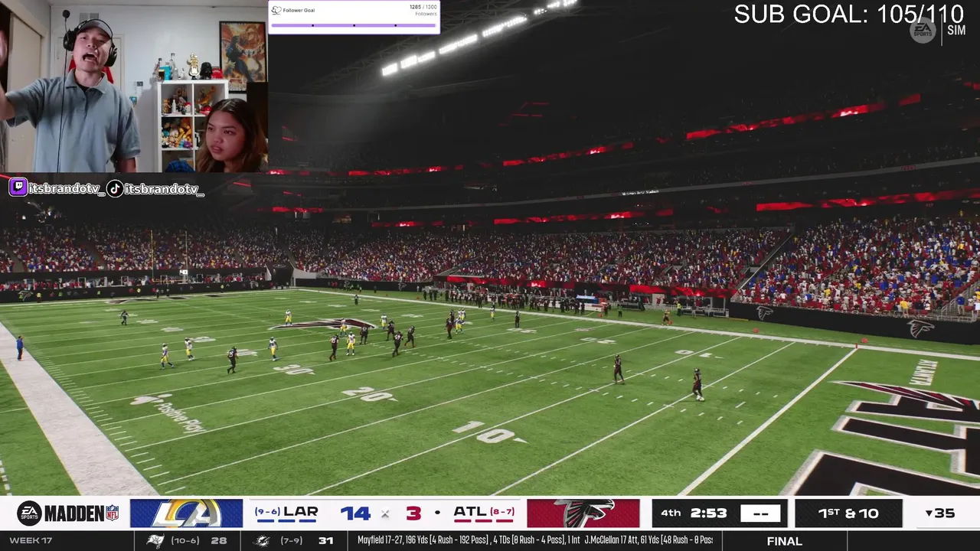Click the Rams score of 14
The width and height of the screenshot is (980, 551).
coord(355,514)
